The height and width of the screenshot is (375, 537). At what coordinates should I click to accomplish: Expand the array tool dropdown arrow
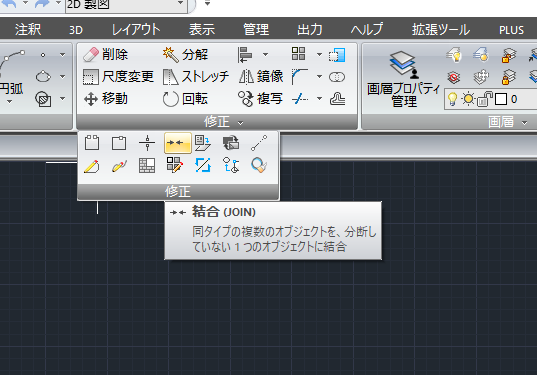[319, 54]
